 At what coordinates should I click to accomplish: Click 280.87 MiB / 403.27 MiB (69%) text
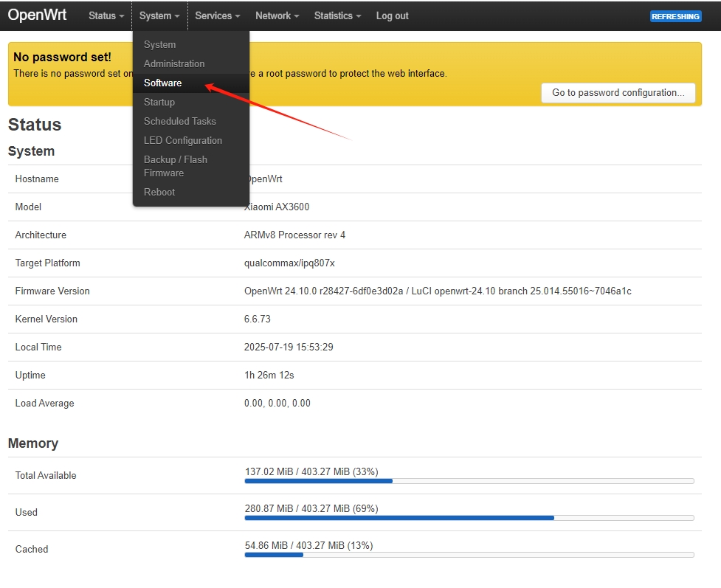(311, 508)
